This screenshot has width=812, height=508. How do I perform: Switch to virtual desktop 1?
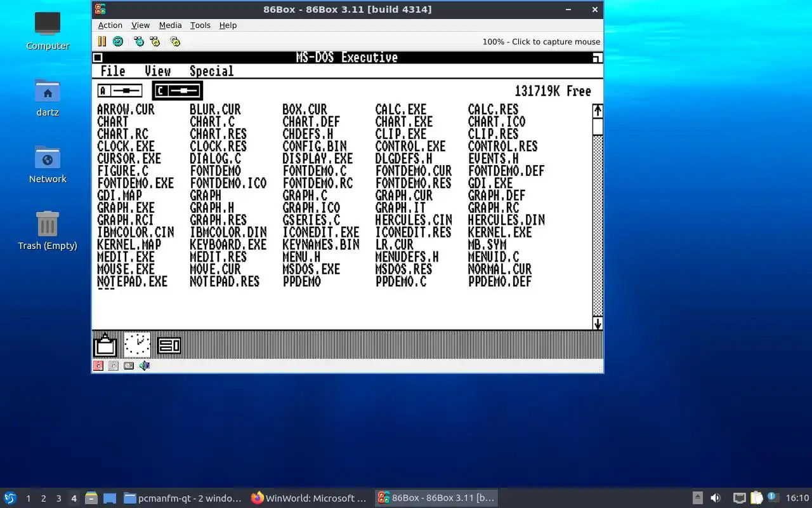28,498
